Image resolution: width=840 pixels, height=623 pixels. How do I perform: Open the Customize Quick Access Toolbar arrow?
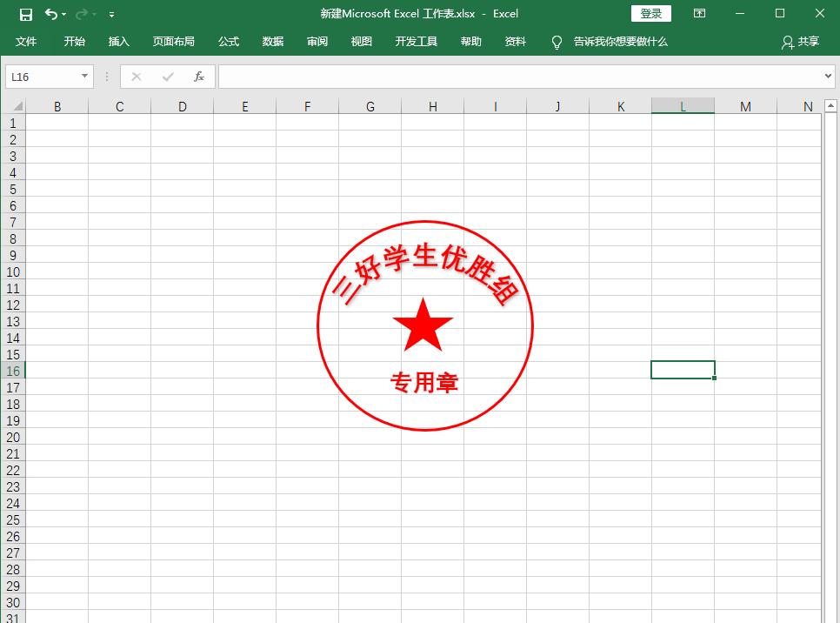click(111, 14)
